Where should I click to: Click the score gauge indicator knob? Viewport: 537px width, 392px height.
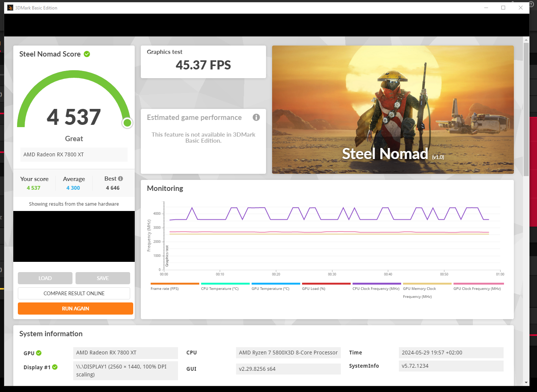click(x=128, y=123)
